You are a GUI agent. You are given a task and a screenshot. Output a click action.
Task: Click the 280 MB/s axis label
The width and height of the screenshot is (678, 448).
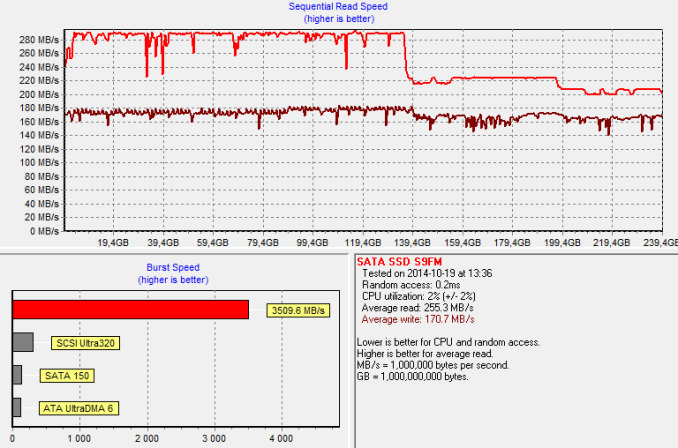39,40
